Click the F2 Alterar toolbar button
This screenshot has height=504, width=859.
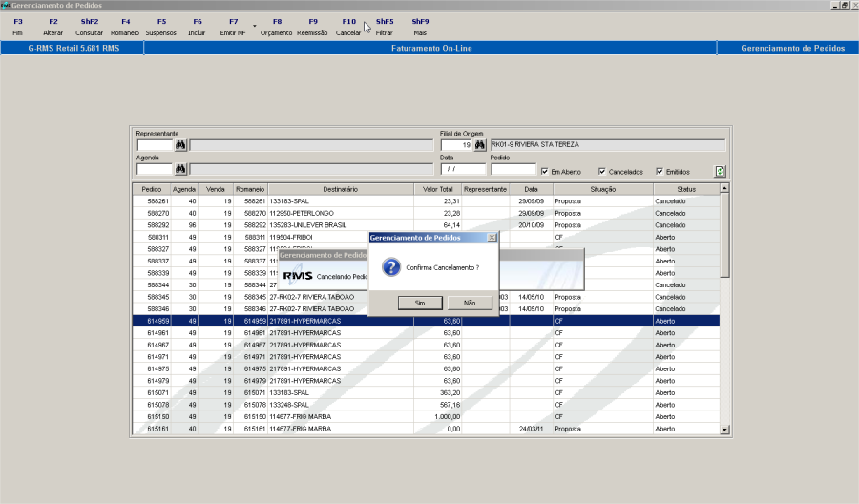(x=53, y=27)
